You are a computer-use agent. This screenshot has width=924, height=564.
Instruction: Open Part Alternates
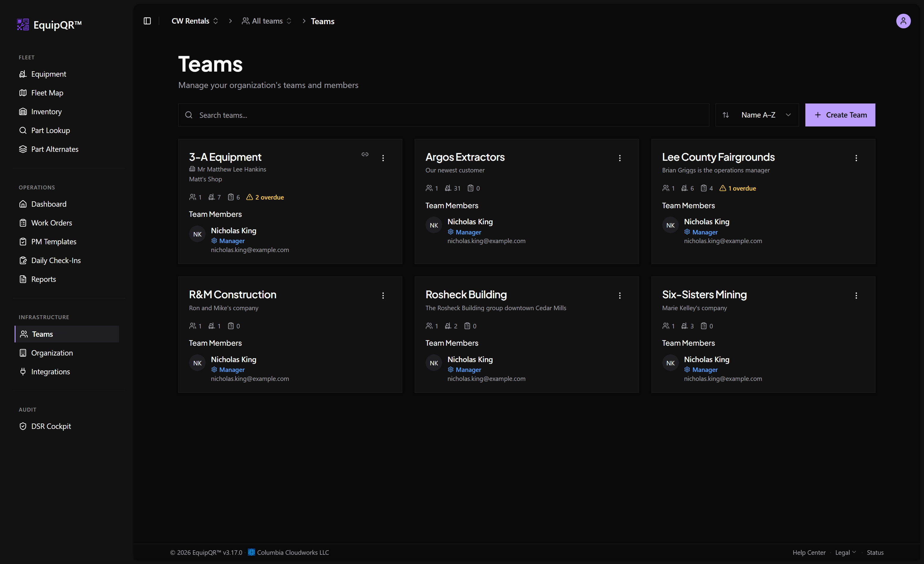[67, 149]
